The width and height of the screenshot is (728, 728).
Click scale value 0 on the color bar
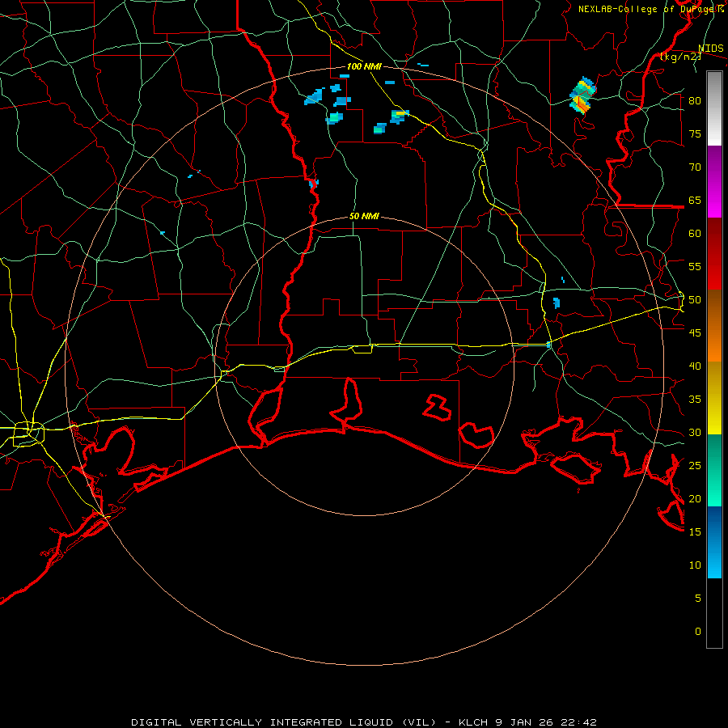coord(698,632)
